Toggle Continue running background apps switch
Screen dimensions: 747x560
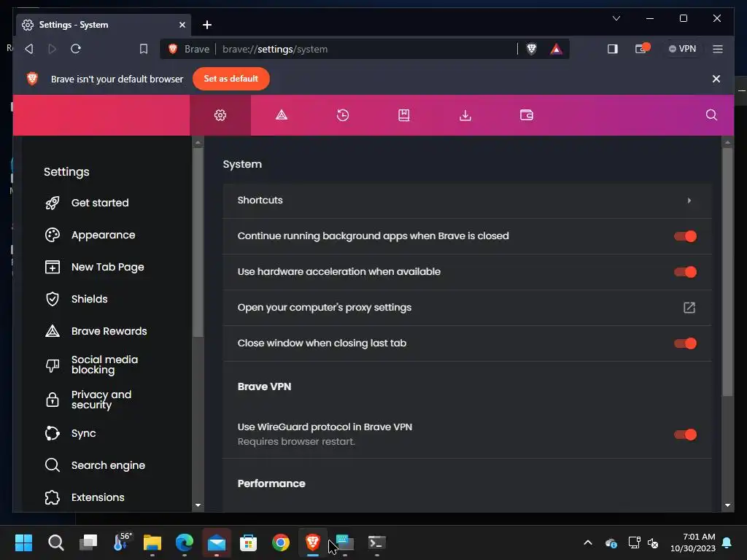[x=685, y=236]
